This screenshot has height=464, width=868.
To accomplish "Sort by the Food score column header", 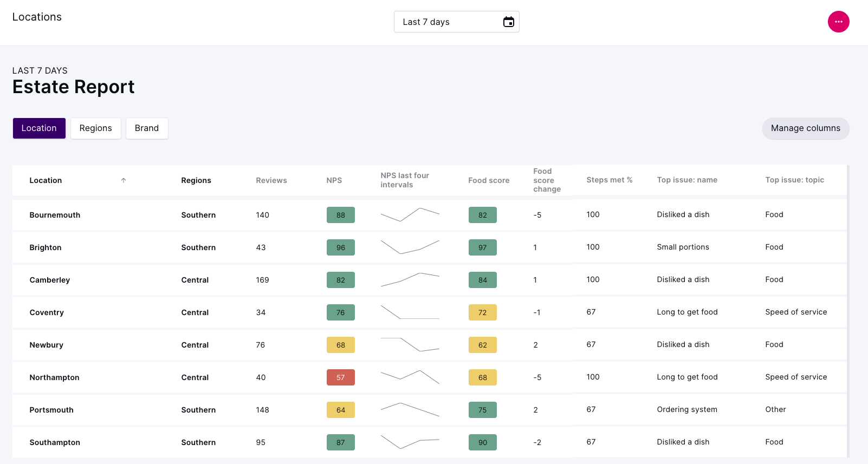I will click(x=489, y=180).
